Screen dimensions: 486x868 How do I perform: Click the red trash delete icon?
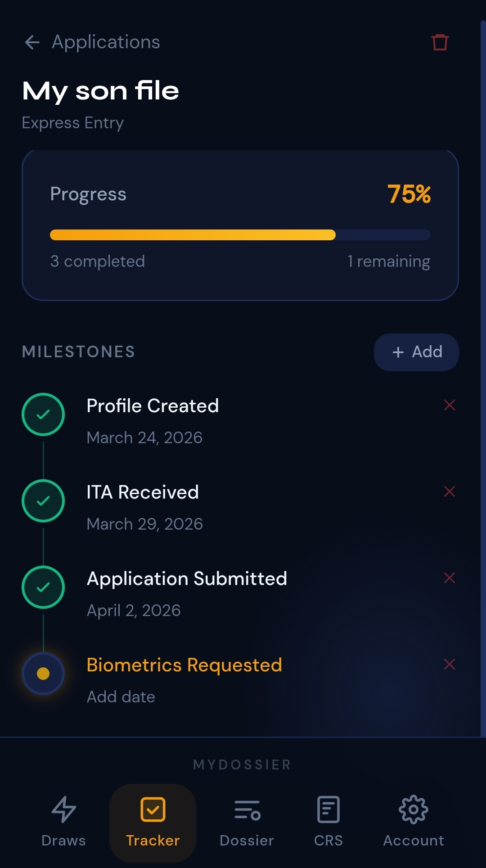point(440,42)
